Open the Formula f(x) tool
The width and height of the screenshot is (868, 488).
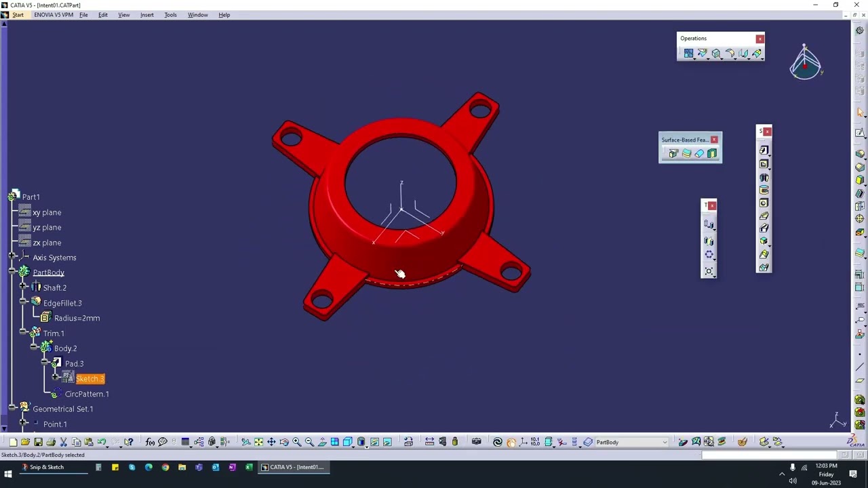(x=150, y=442)
